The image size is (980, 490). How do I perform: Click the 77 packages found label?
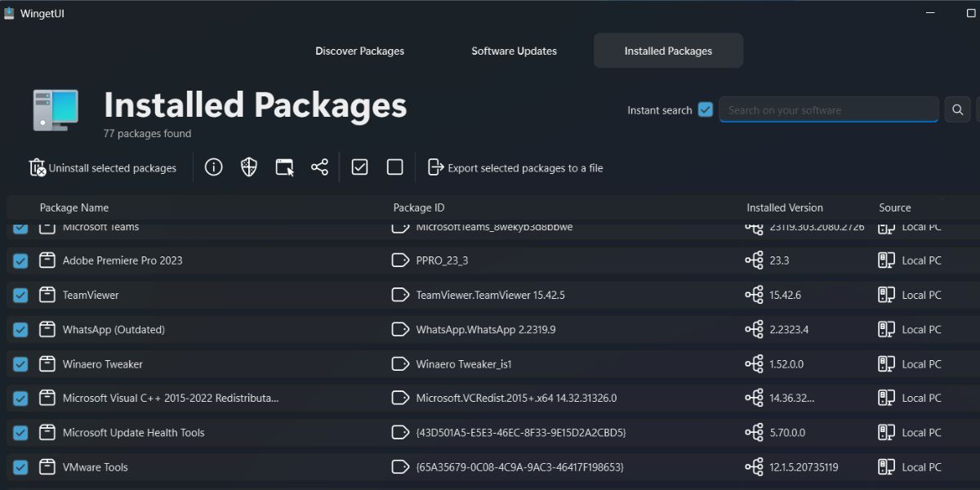(x=148, y=133)
